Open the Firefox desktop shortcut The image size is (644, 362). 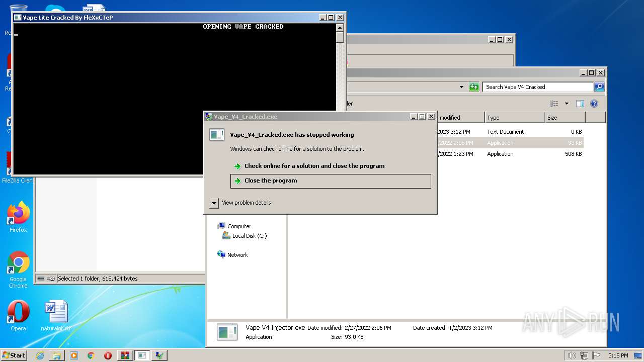[18, 218]
